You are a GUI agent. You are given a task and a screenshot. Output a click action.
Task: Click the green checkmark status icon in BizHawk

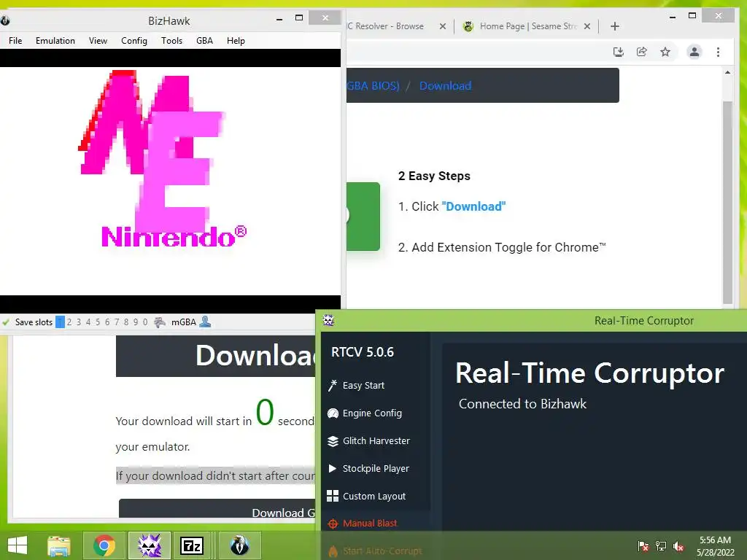point(6,322)
